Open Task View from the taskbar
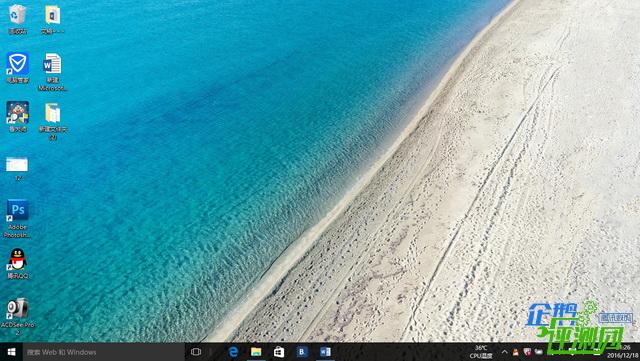This screenshot has height=361, width=640. (x=196, y=352)
